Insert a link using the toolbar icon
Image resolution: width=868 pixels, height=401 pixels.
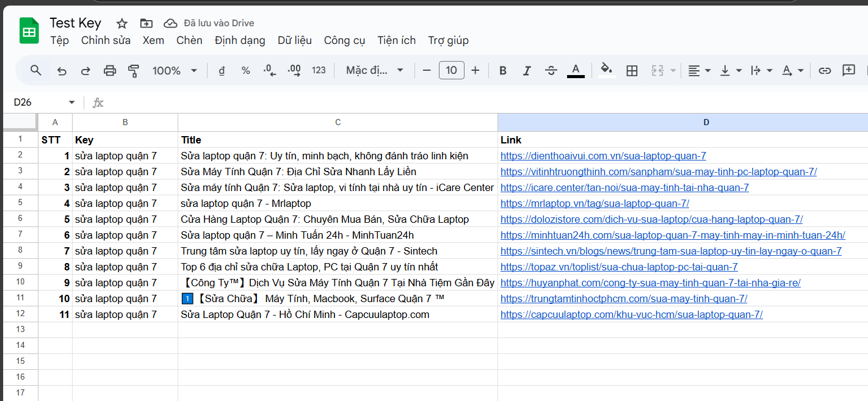[825, 70]
